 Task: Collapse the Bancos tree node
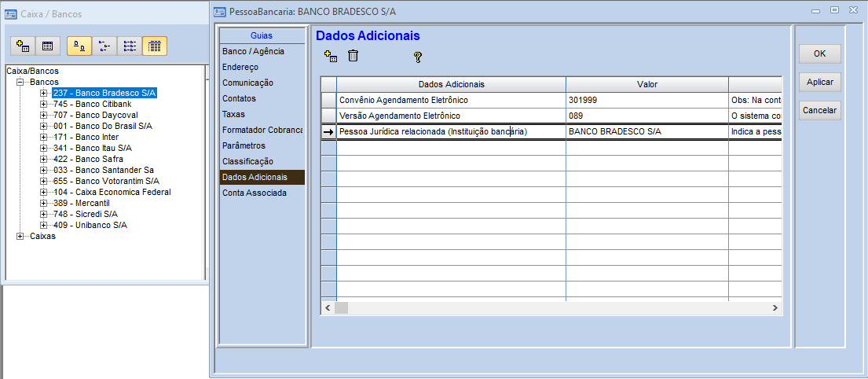[20, 82]
